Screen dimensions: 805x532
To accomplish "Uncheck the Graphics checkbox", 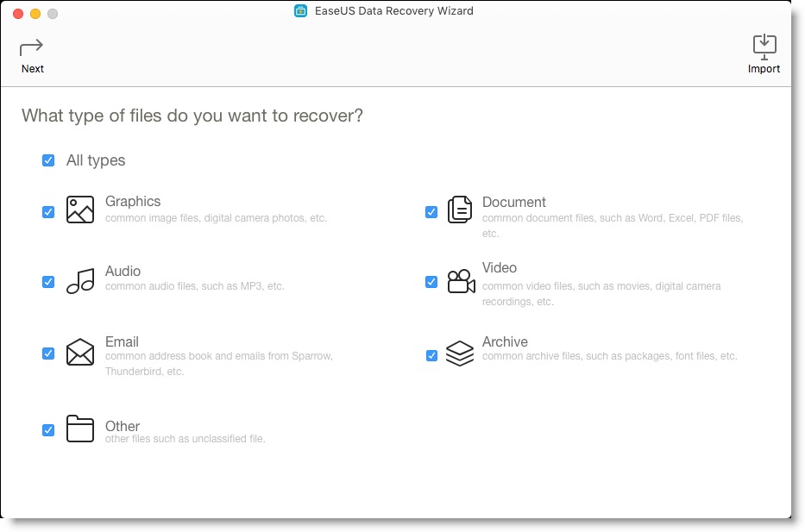I will 48,212.
